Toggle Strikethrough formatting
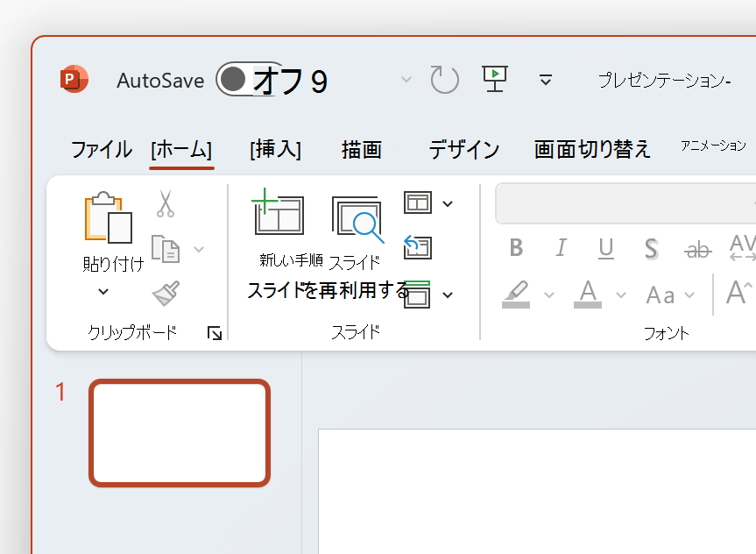 tap(697, 250)
